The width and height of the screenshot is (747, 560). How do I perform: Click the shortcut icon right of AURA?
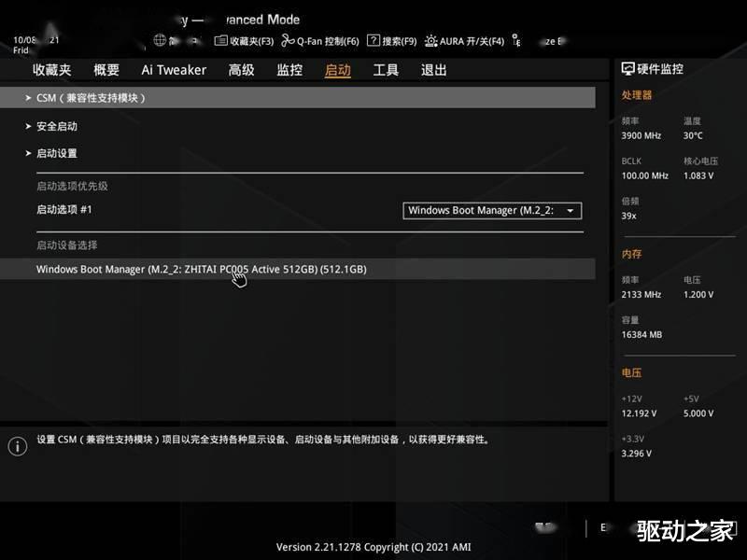point(516,41)
